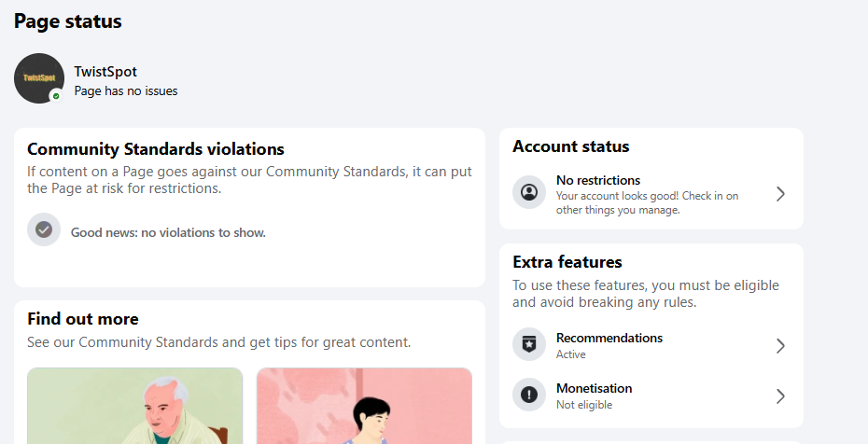Click the Extra features heading
The image size is (868, 444).
coord(567,262)
